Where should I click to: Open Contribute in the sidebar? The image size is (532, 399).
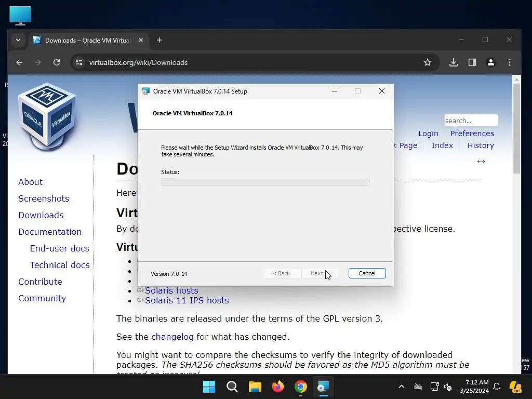40,282
